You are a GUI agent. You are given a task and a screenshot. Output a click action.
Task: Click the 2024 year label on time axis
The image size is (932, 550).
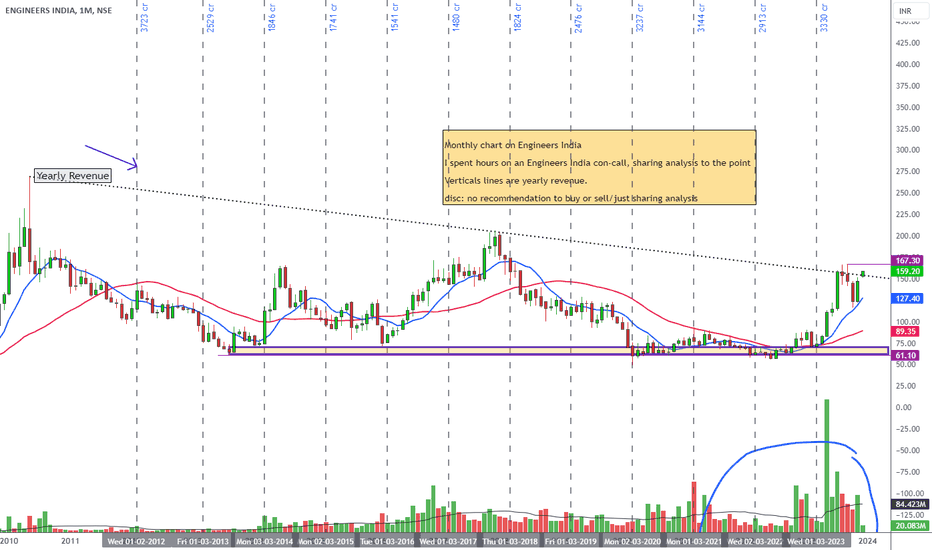click(868, 541)
